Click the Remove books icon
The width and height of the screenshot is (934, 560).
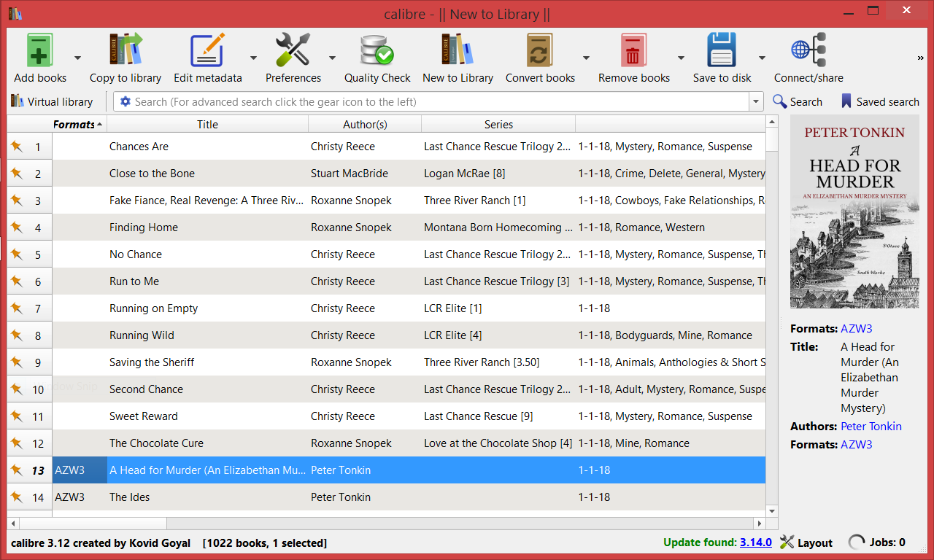click(633, 51)
